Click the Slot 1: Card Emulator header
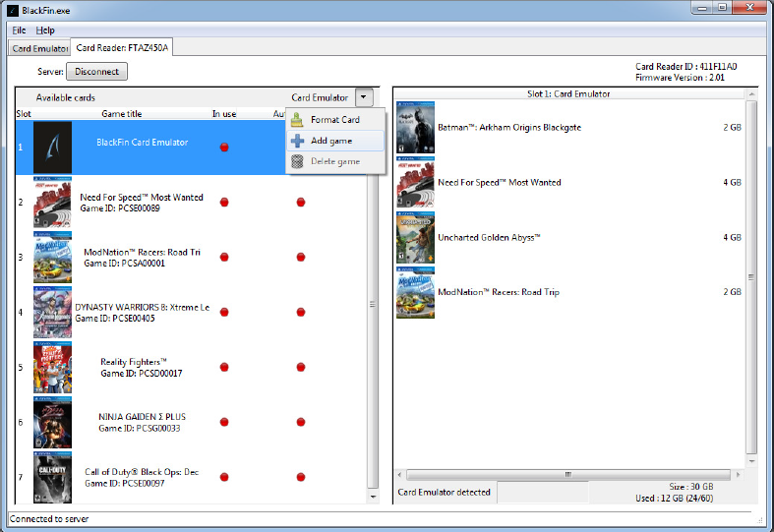Image resolution: width=774 pixels, height=532 pixels. (x=568, y=93)
